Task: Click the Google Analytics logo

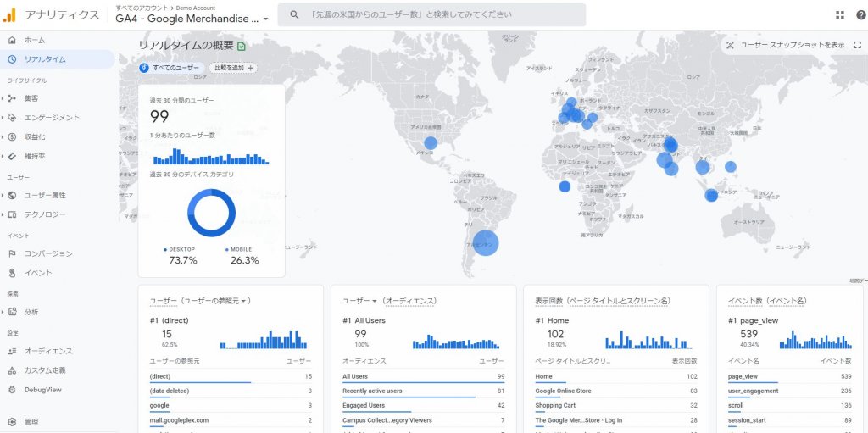Action: pos(9,15)
